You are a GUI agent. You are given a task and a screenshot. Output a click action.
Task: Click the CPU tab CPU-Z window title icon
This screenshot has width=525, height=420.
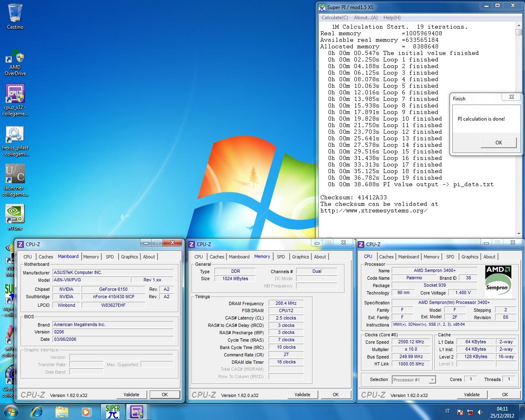click(361, 244)
